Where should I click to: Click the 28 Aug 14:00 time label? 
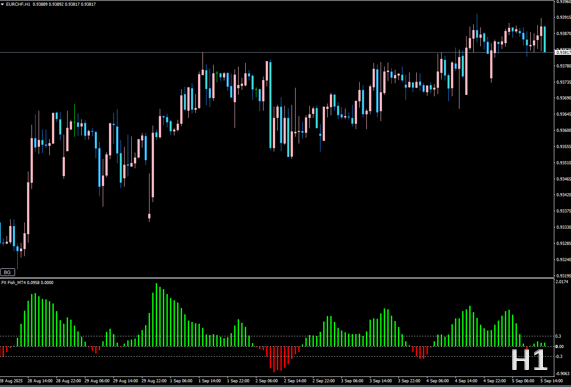click(40, 381)
